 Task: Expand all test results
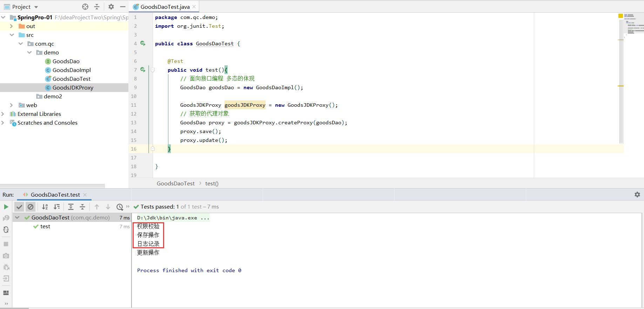point(71,207)
